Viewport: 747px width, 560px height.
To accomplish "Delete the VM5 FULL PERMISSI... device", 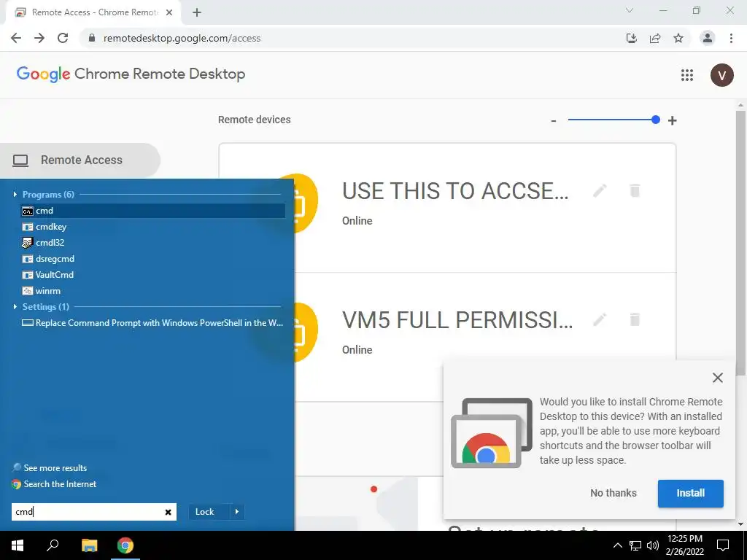I will 635,319.
